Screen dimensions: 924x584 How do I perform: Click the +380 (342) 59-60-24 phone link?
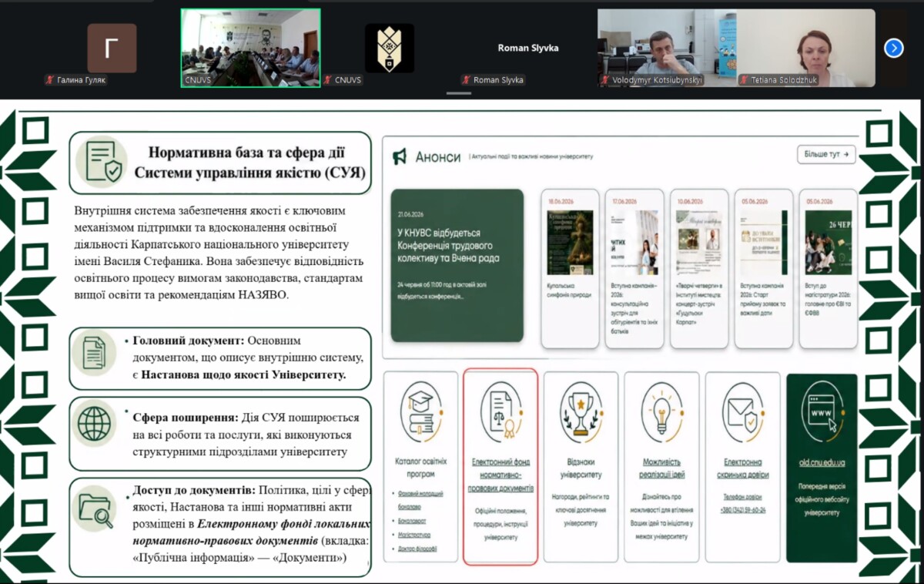[743, 510]
